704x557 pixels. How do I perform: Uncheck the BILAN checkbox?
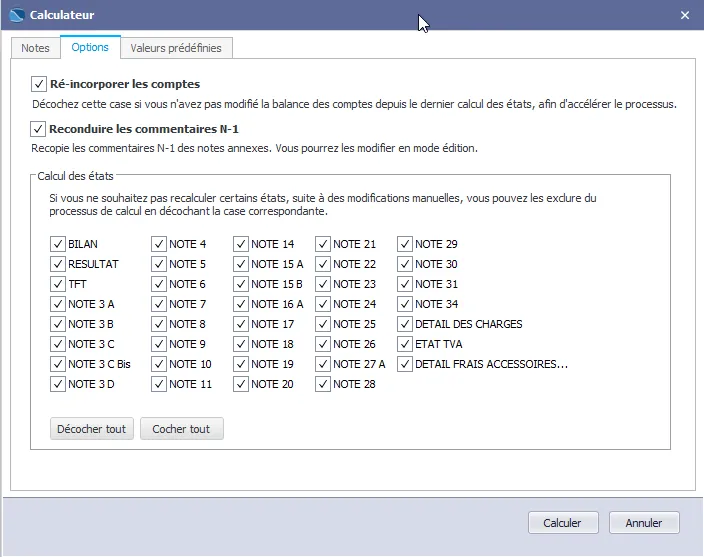click(x=57, y=244)
